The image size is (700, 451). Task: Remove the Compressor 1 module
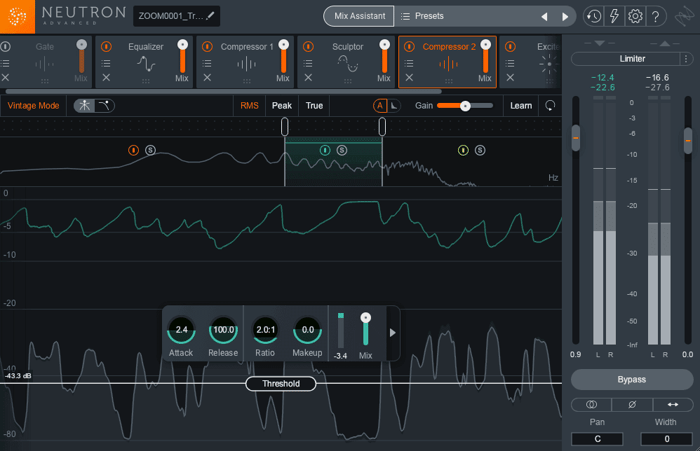pos(207,78)
